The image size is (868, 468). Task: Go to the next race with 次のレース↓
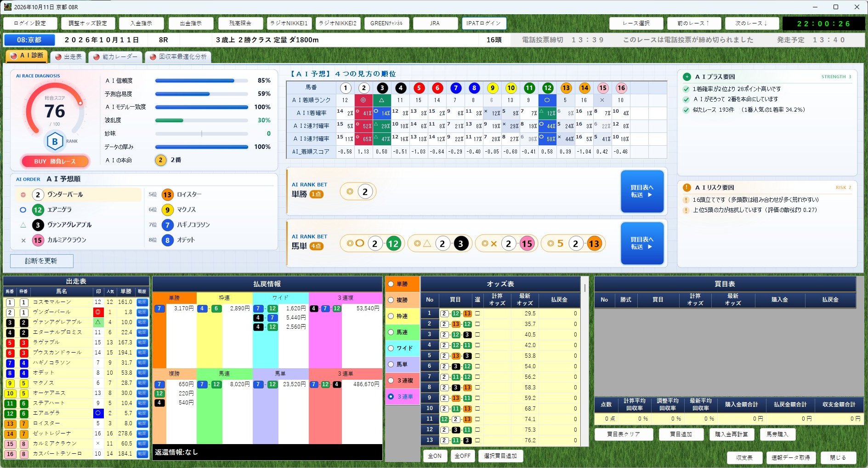click(752, 23)
